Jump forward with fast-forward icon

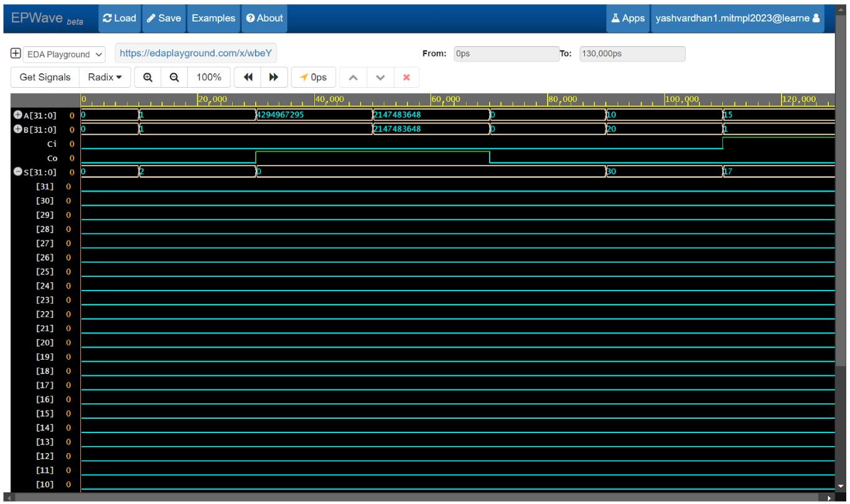274,77
